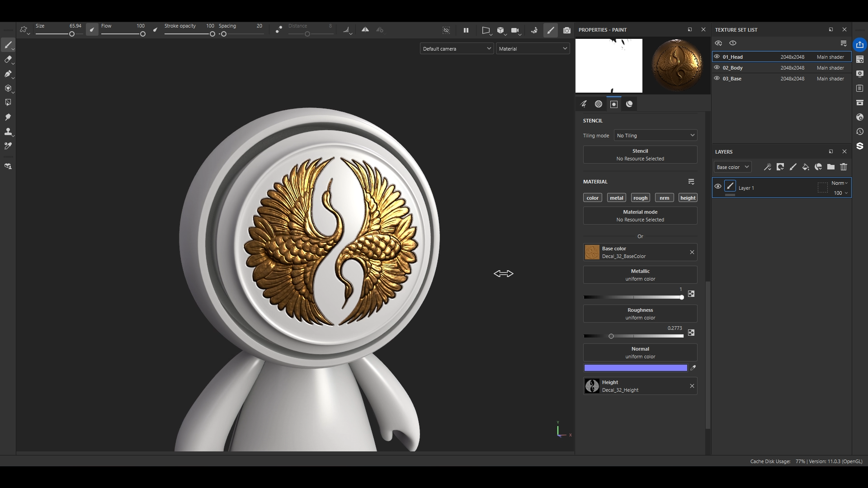Toggle the metal material channel
The image size is (868, 488).
pyautogui.click(x=616, y=198)
